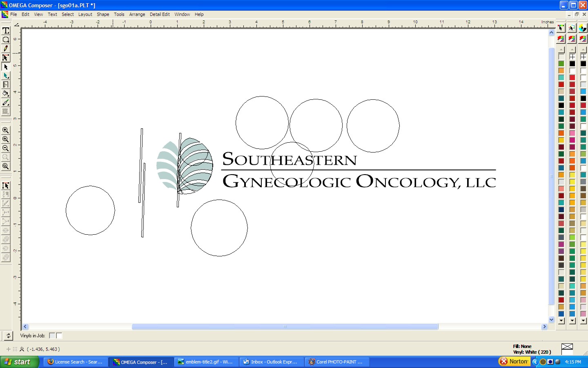Click the cursor coordinates readout in status bar
Image resolution: width=588 pixels, height=368 pixels.
click(x=43, y=349)
